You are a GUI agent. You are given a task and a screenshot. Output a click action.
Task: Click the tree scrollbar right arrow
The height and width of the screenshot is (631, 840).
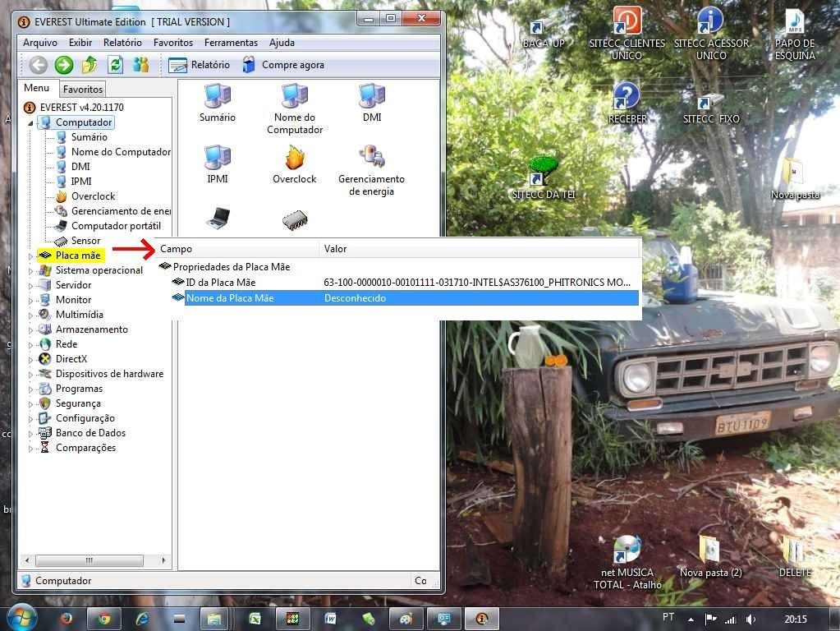coord(163,560)
